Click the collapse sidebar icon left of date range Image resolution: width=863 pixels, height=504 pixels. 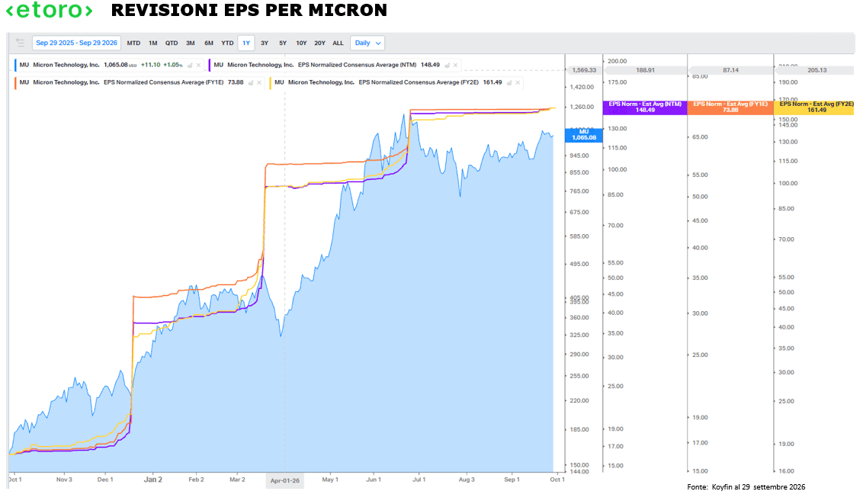click(20, 43)
